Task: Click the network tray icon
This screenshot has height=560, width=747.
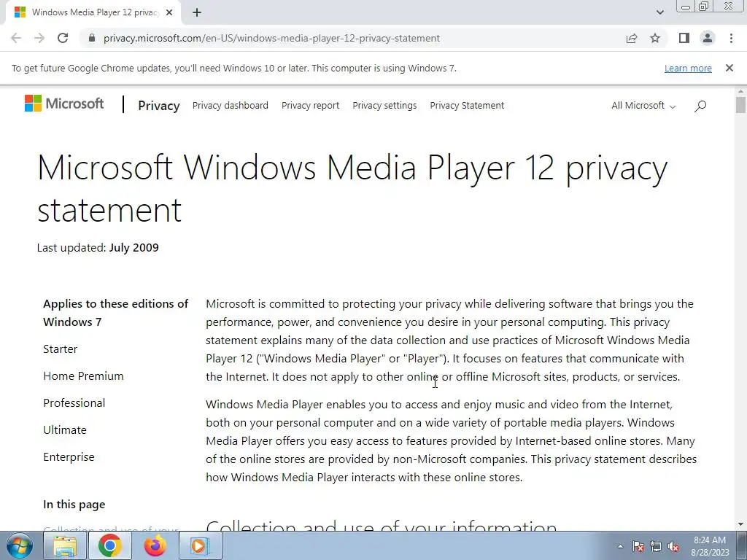Action: (x=656, y=546)
